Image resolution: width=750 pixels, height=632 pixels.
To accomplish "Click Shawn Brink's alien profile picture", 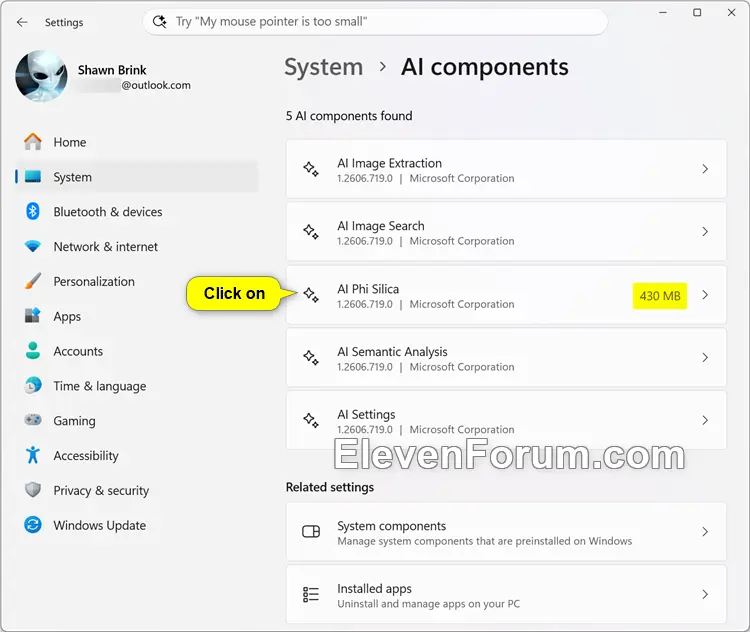I will pos(42,76).
